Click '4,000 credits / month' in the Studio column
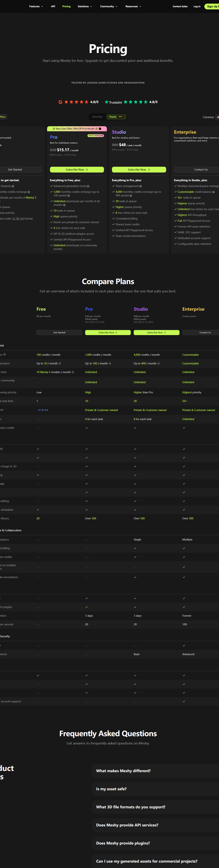219x868 pixels. pos(146,355)
